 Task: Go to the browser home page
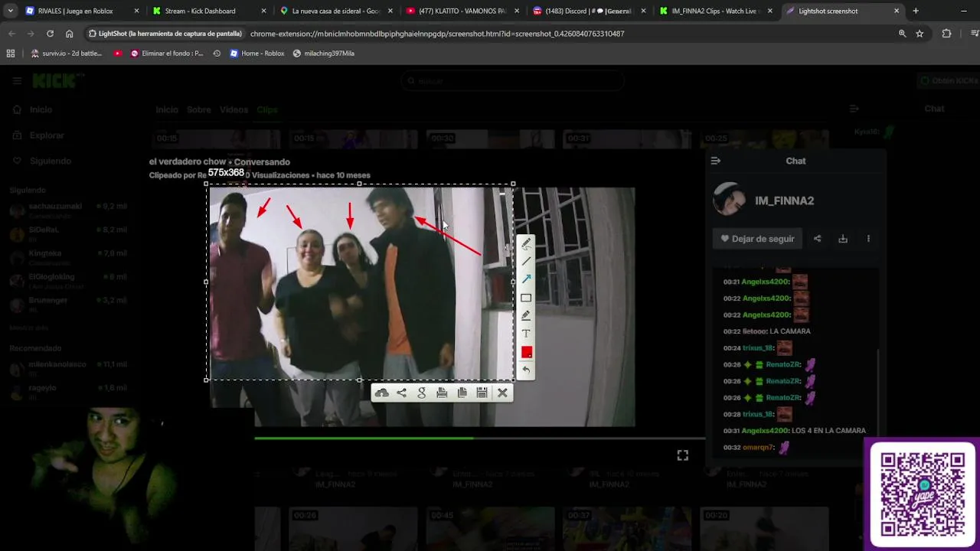69,34
